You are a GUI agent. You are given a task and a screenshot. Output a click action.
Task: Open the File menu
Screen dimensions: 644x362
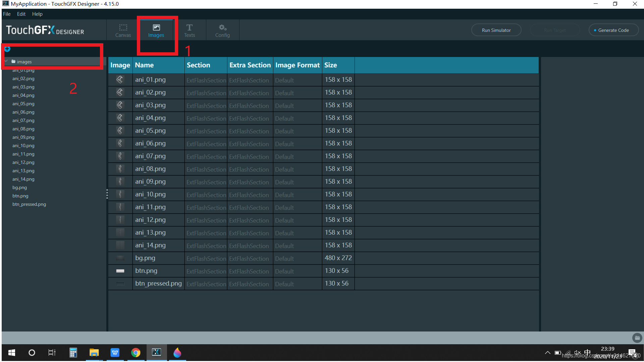coord(7,14)
